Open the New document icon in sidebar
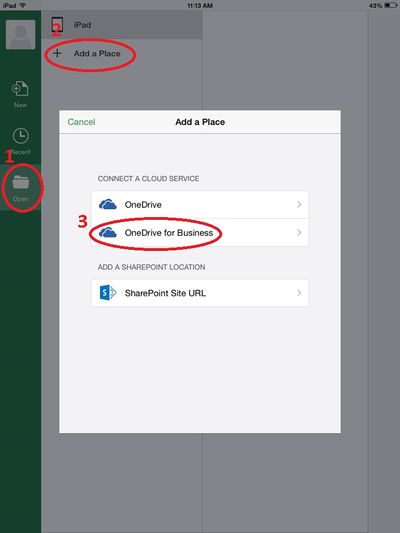The width and height of the screenshot is (400, 533). 20,89
